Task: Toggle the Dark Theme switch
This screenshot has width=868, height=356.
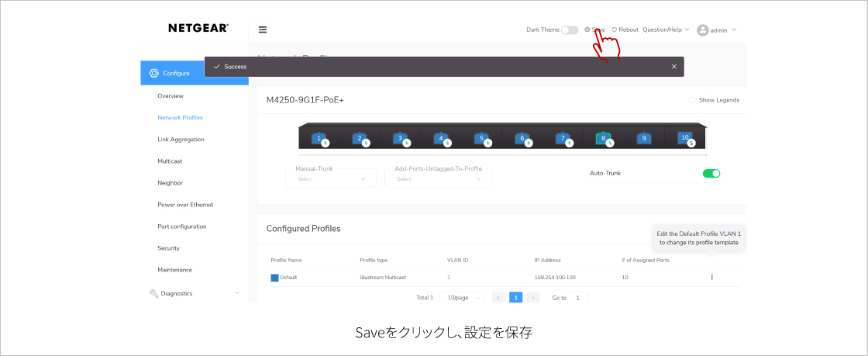Action: click(x=570, y=30)
